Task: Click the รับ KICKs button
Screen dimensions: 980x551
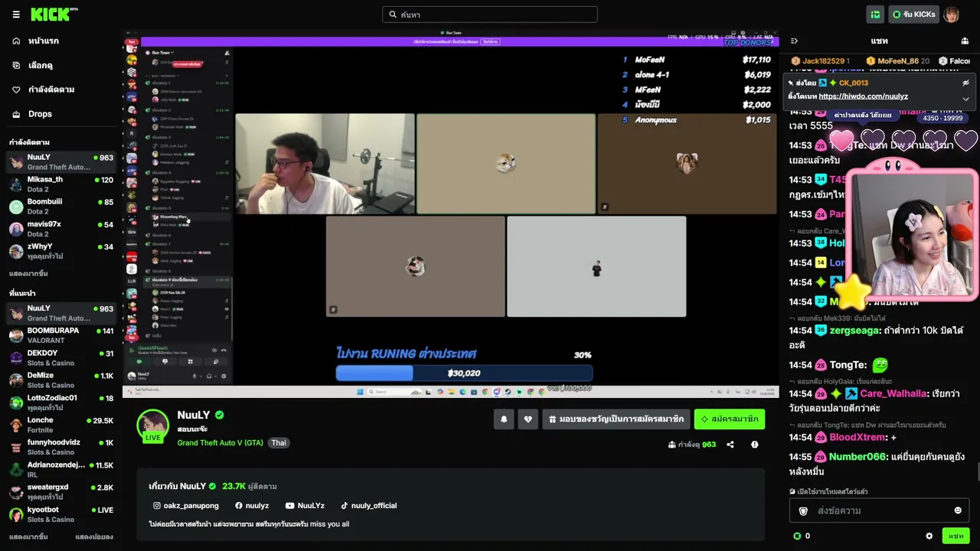Action: 913,15
